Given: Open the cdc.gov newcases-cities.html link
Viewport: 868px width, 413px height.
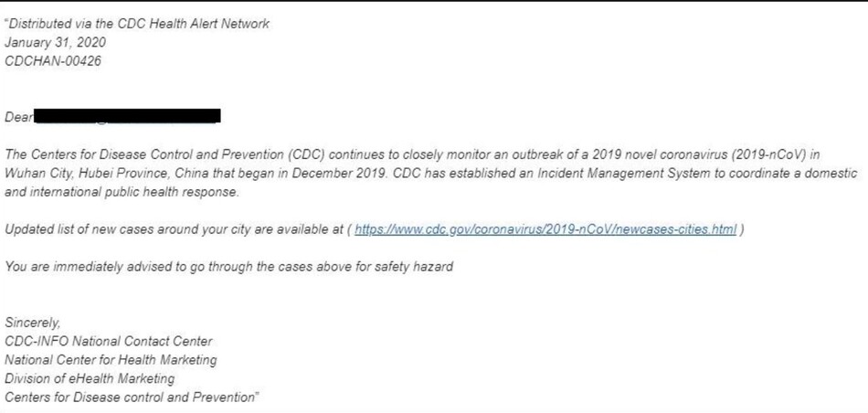Looking at the screenshot, I should click(545, 229).
